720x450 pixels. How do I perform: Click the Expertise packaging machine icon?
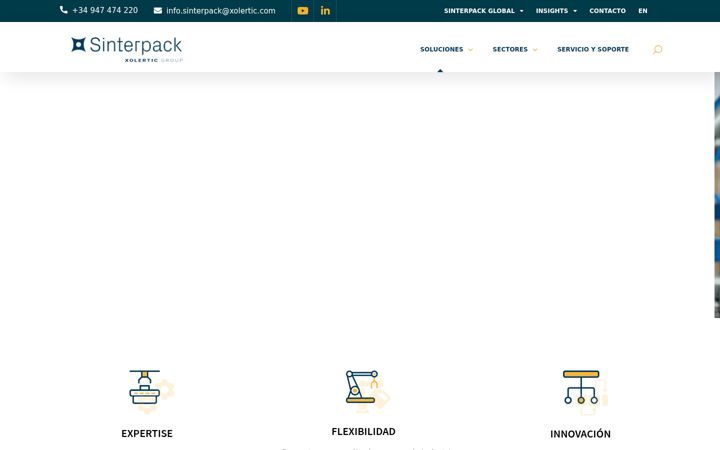pyautogui.click(x=151, y=391)
